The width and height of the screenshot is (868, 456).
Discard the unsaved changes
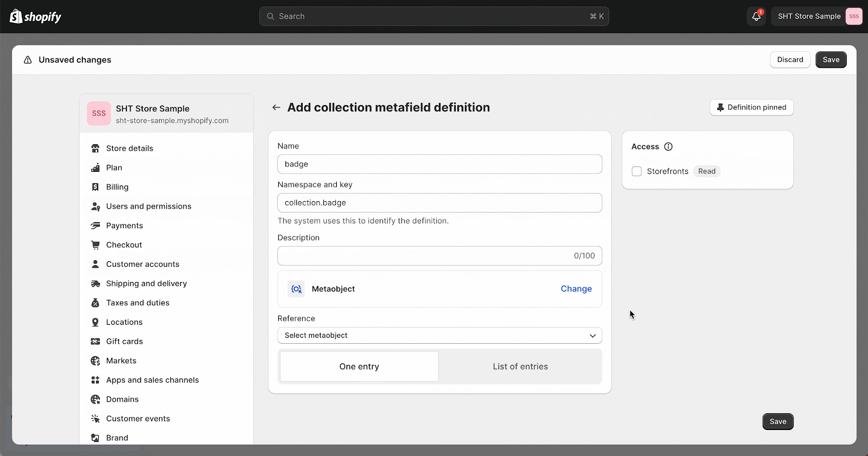790,60
